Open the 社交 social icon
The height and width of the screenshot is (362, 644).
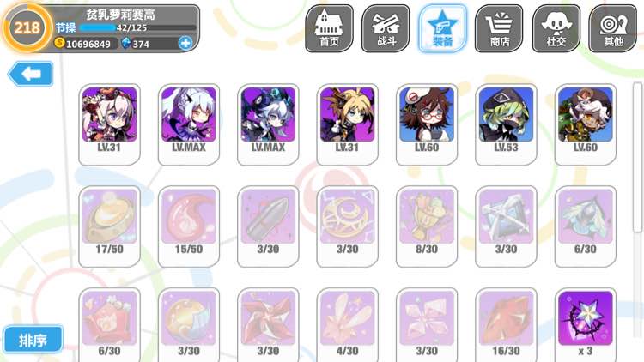(556, 28)
